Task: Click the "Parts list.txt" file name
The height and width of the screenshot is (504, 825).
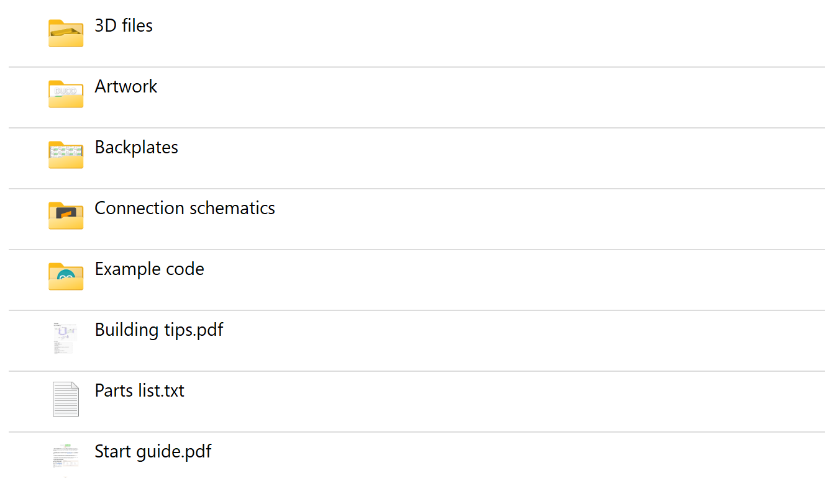Action: click(140, 390)
